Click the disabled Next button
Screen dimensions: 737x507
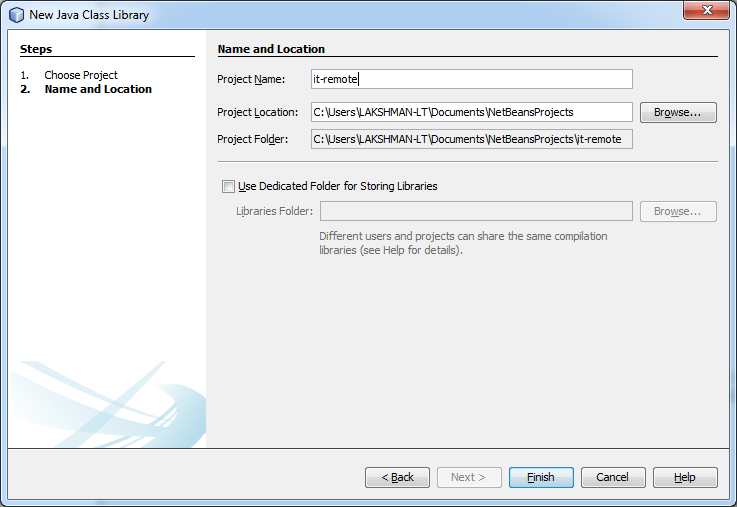pyautogui.click(x=469, y=477)
